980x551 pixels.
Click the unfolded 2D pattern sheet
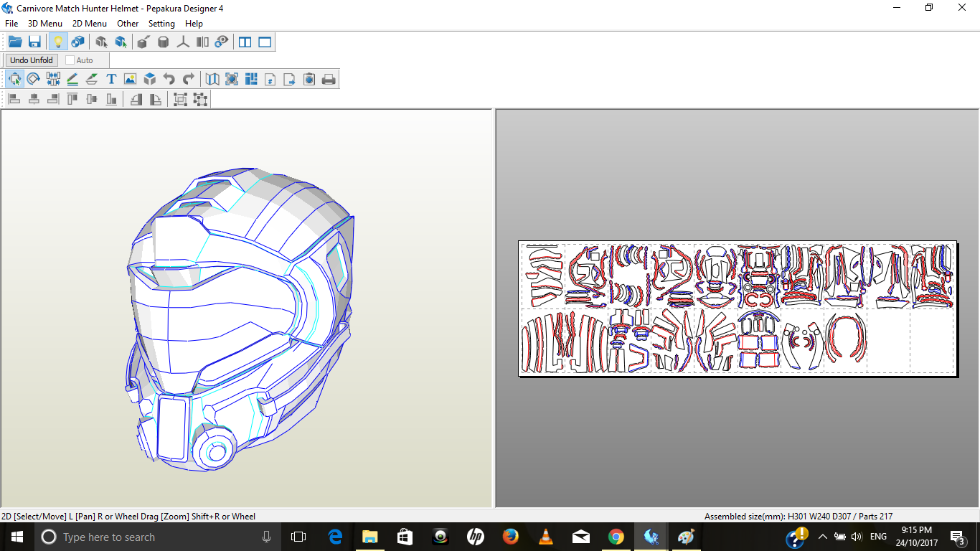click(738, 309)
